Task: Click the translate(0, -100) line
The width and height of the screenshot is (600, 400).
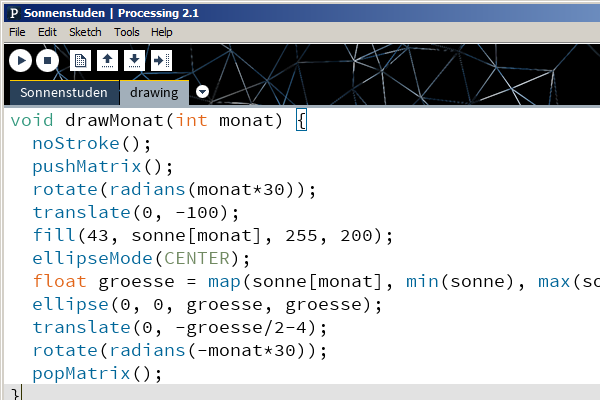Action: coord(136,212)
